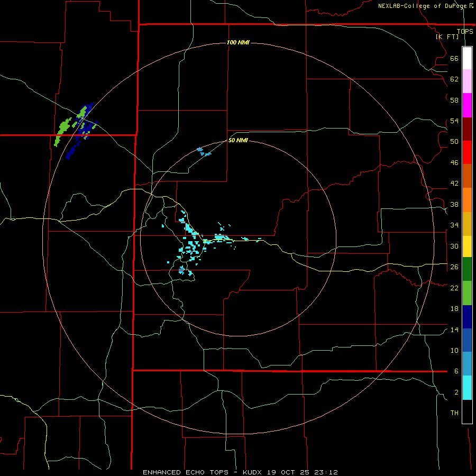
Task: Pick the dark red legend swatch
Action: click(467, 129)
